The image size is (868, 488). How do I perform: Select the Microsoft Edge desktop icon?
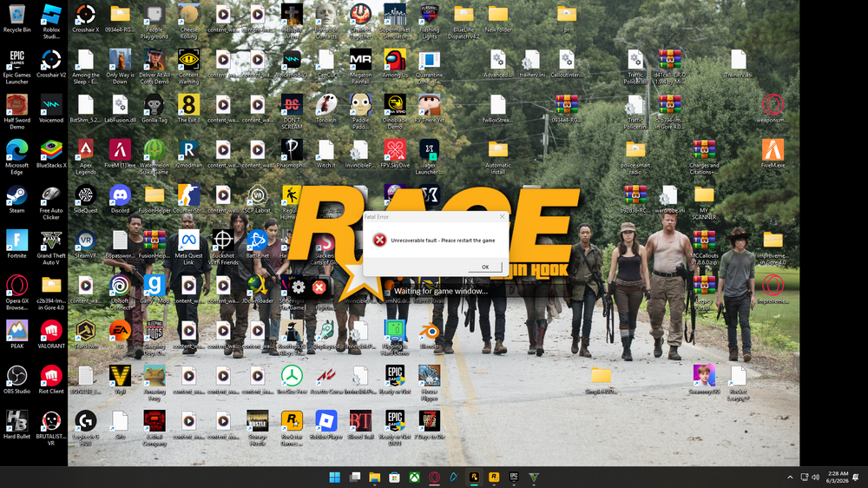coord(17,157)
